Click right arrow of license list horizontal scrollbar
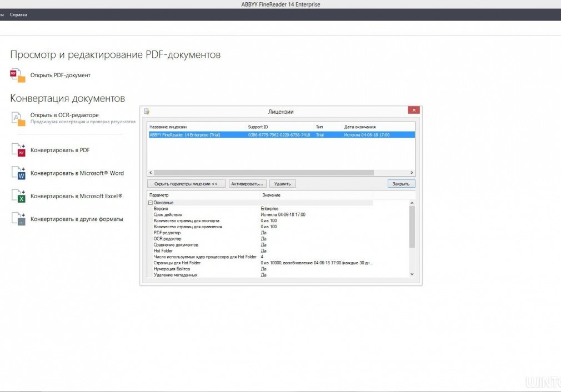The image size is (561, 392). (412, 172)
